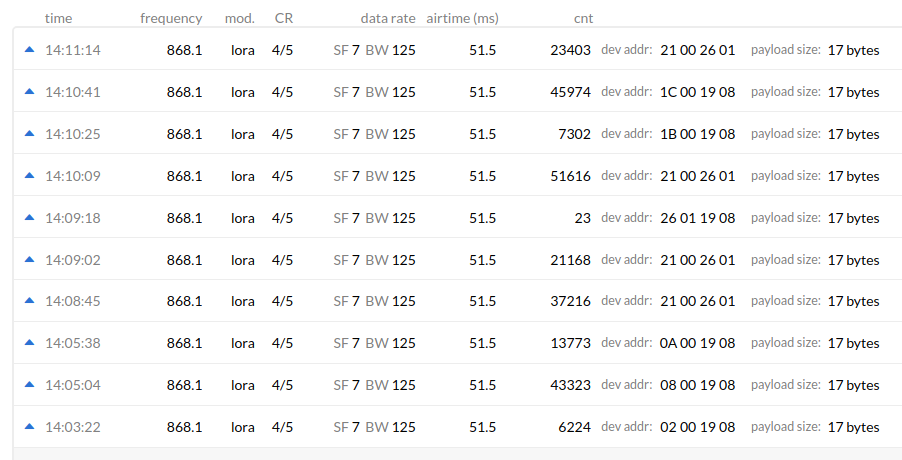Click the uplink arrow icon for 14:11:14

point(29,49)
